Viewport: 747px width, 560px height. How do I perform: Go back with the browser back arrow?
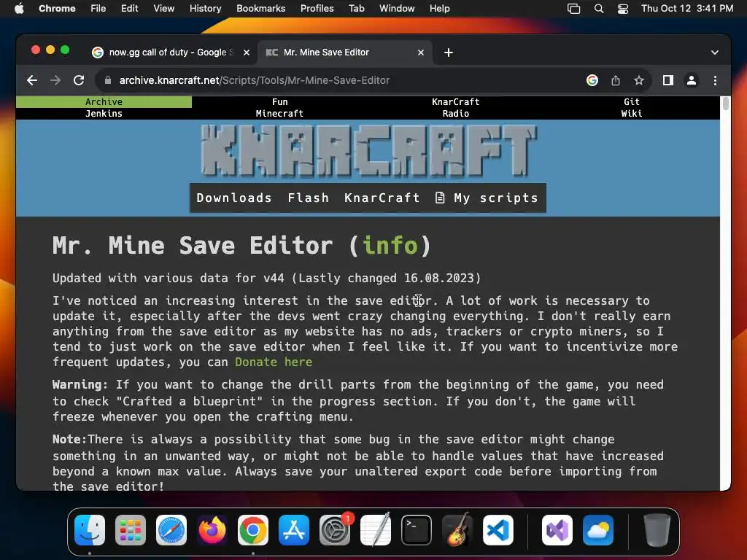(32, 80)
